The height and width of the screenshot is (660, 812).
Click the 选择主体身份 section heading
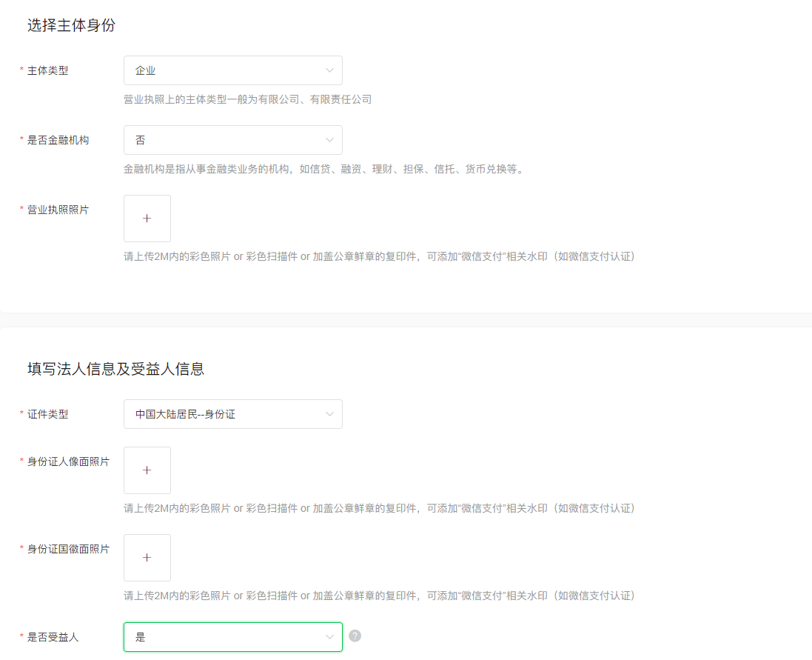tap(71, 25)
